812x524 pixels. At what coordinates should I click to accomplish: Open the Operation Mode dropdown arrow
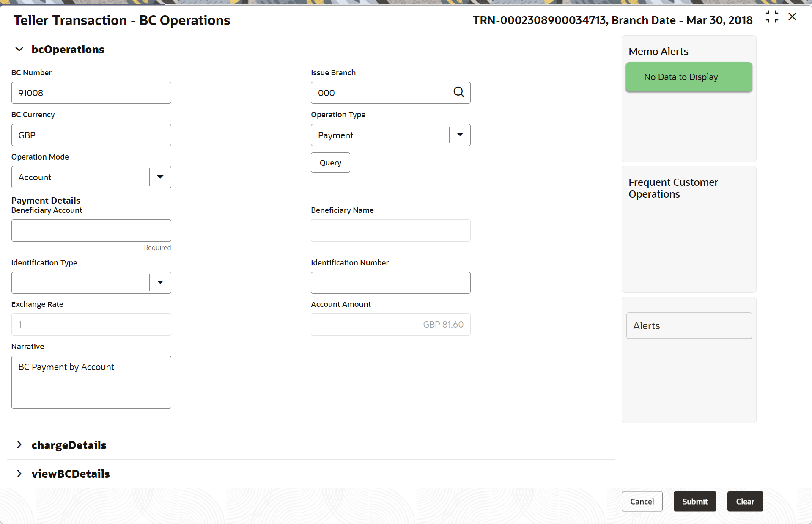160,177
